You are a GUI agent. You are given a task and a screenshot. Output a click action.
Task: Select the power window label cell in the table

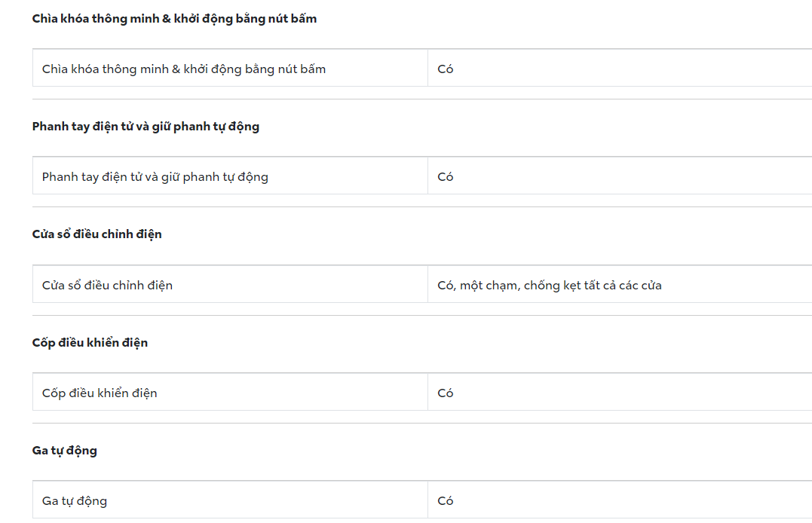107,286
